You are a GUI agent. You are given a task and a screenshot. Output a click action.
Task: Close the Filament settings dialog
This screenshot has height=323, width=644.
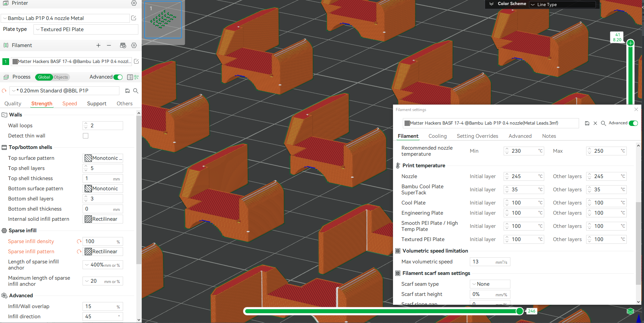(x=636, y=109)
